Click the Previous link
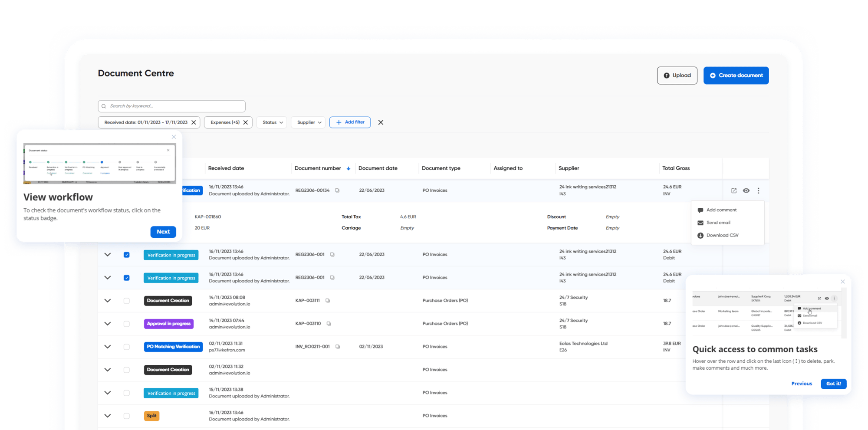Viewport: 868px width, 430px height. 802,384
